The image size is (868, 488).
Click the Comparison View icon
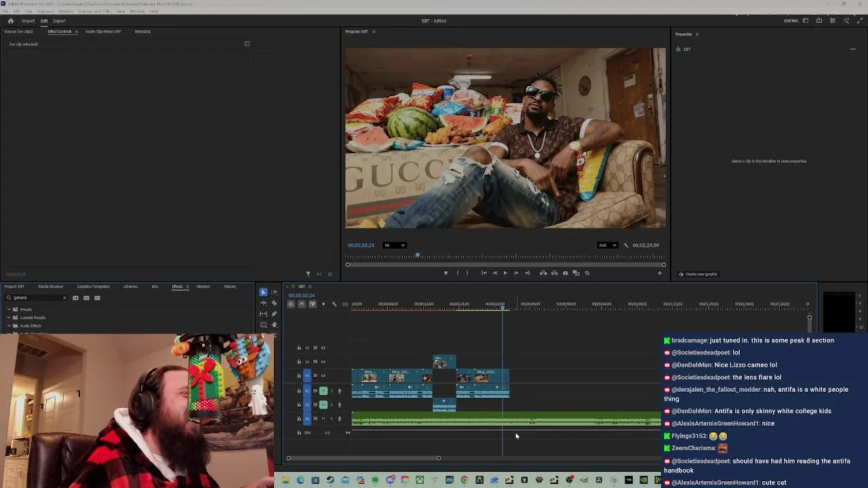coord(576,273)
